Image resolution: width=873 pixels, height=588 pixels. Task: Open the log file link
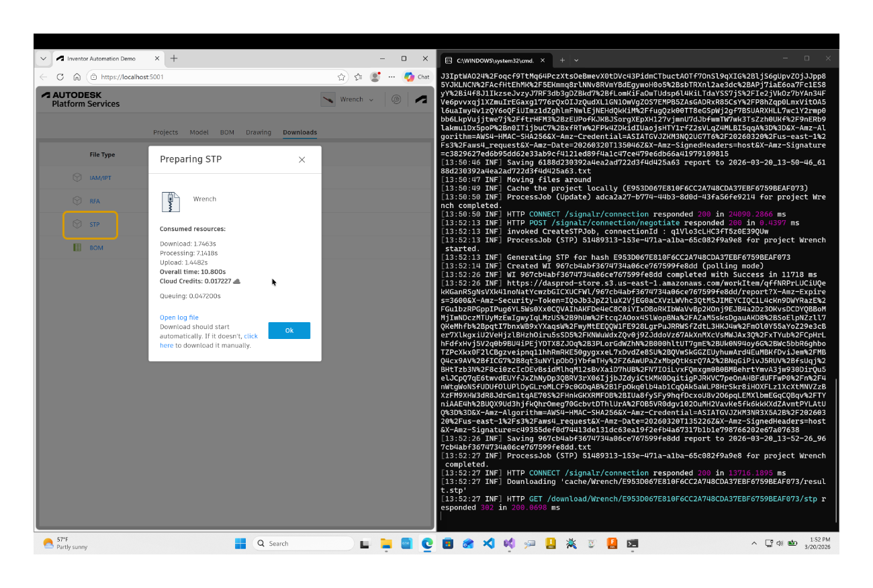pyautogui.click(x=179, y=317)
